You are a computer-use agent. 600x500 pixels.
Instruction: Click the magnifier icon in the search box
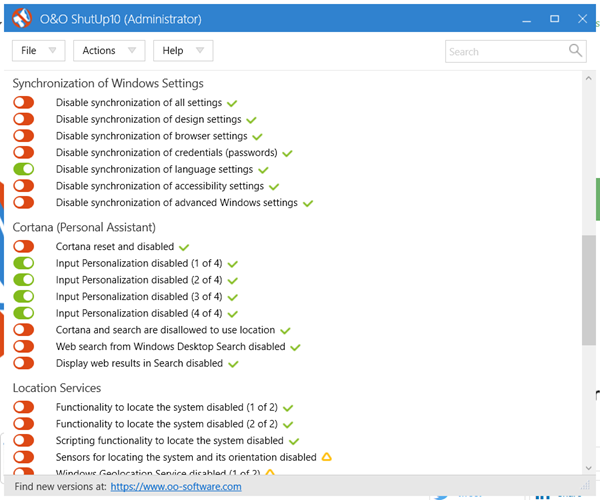(576, 50)
